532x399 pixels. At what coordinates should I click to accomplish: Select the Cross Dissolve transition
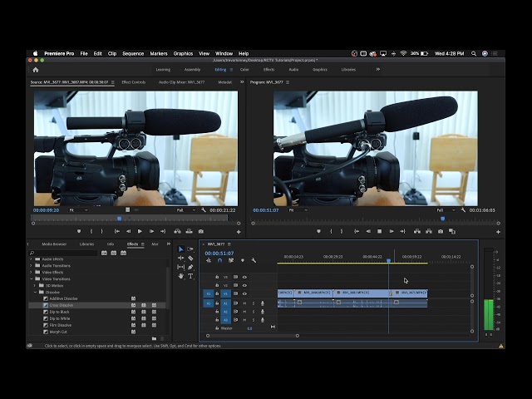pos(61,305)
